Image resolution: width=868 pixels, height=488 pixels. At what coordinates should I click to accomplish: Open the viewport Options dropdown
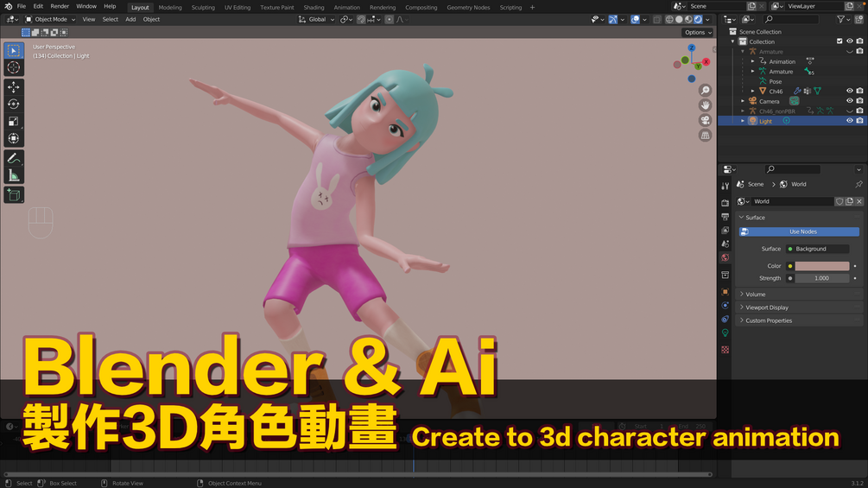point(698,32)
